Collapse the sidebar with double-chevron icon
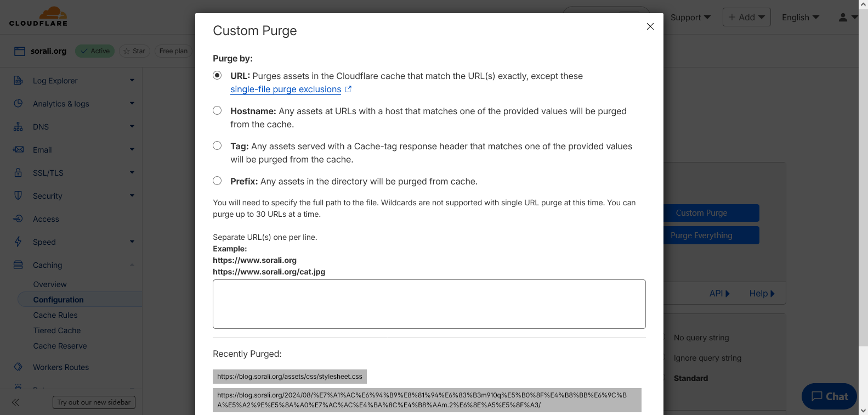This screenshot has width=868, height=415. click(x=15, y=402)
